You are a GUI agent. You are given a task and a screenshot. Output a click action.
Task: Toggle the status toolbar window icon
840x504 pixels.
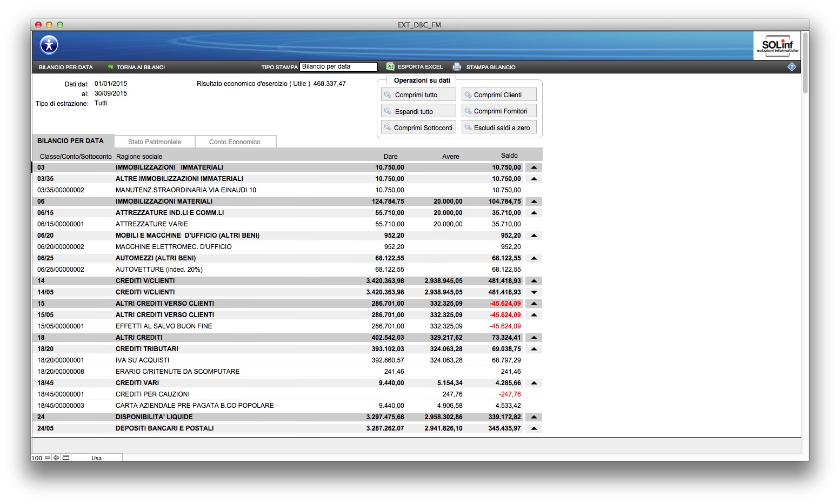coord(66,458)
